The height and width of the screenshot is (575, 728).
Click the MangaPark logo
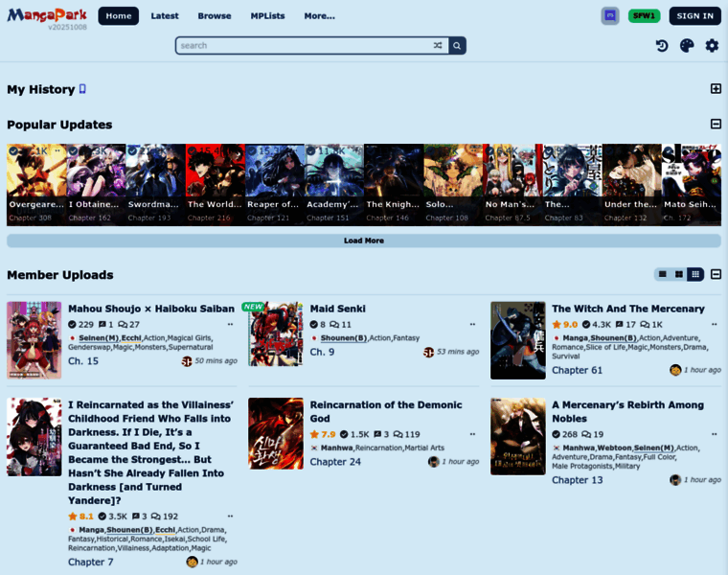(47, 15)
